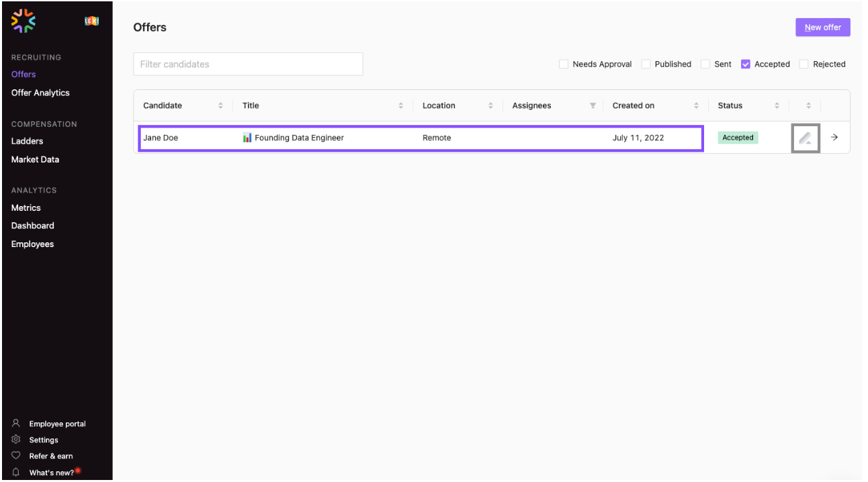Click the Founding Data Engineer title
This screenshot has height=482, width=868.
299,138
